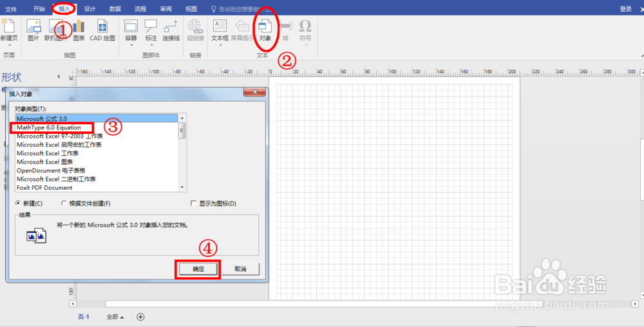Image resolution: width=644 pixels, height=327 pixels.
Task: Insert a chart using 图表 icon
Action: pyautogui.click(x=79, y=26)
